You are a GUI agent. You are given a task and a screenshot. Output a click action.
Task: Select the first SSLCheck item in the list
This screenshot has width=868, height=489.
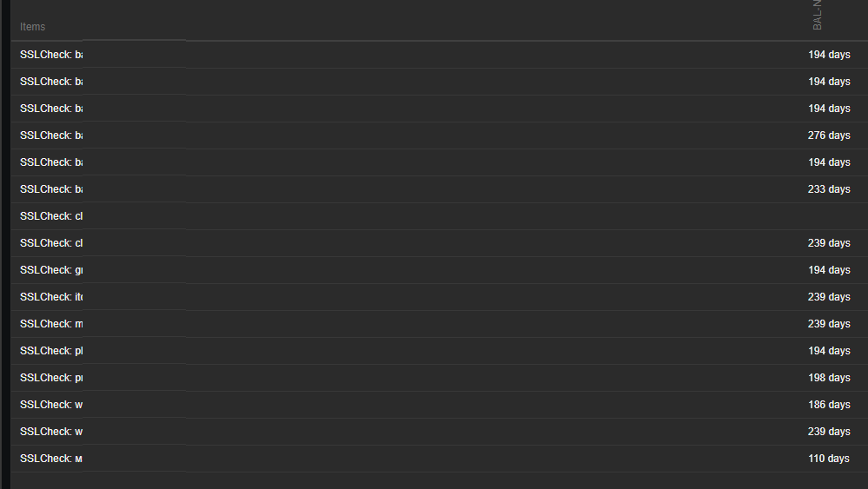point(51,55)
